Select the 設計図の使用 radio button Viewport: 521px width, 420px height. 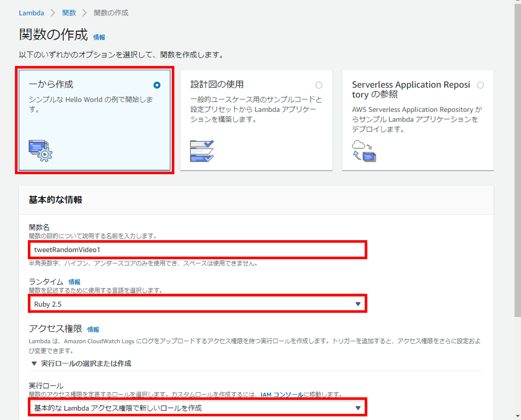click(x=319, y=86)
